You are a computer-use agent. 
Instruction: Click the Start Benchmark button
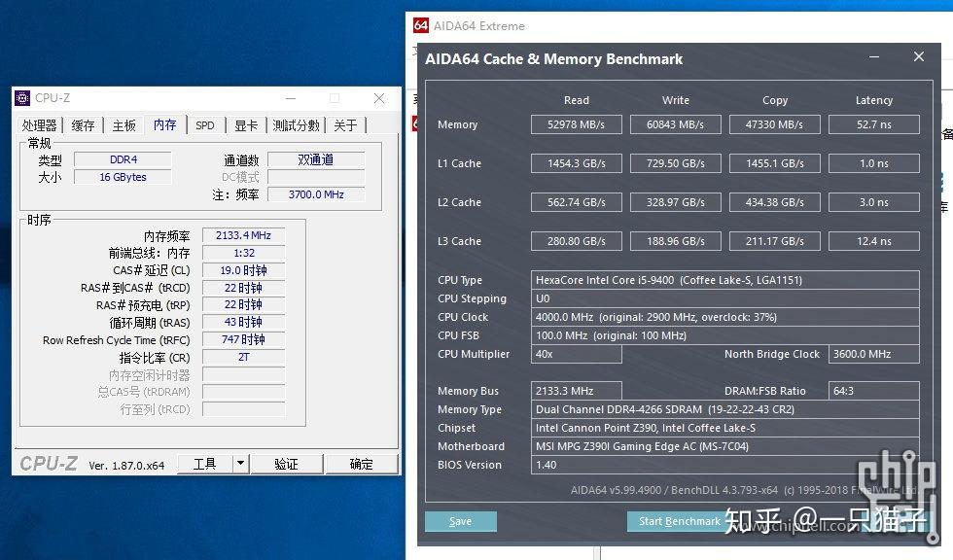[679, 521]
